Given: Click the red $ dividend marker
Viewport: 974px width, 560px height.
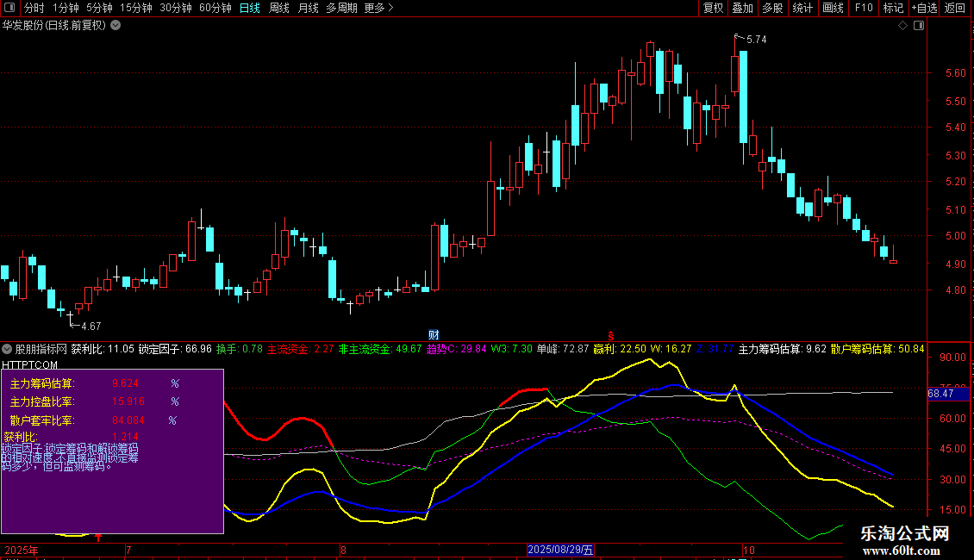Looking at the screenshot, I should point(611,334).
